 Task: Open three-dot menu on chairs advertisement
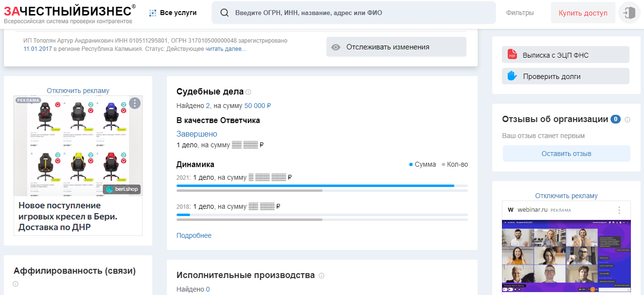pyautogui.click(x=135, y=103)
